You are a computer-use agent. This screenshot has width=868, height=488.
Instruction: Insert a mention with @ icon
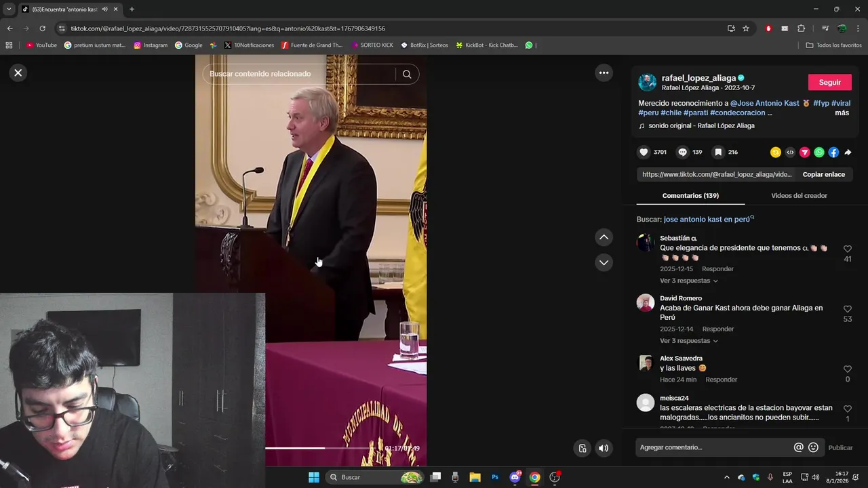pyautogui.click(x=798, y=447)
